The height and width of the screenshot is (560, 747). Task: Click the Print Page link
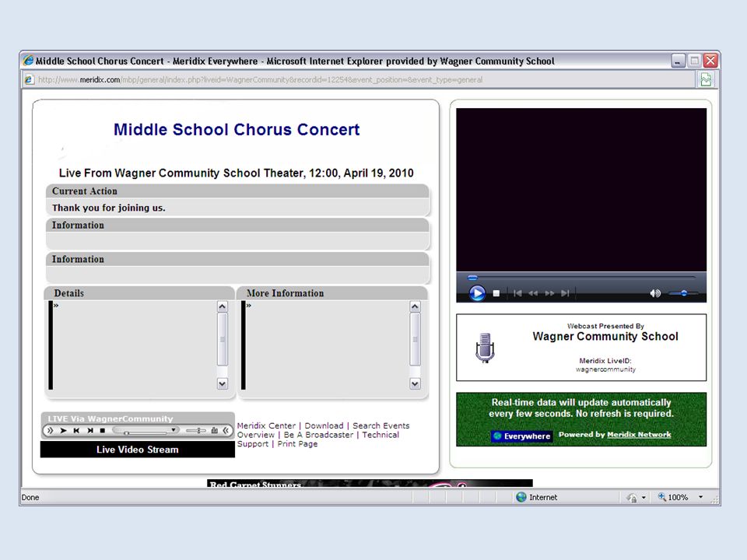tap(298, 444)
